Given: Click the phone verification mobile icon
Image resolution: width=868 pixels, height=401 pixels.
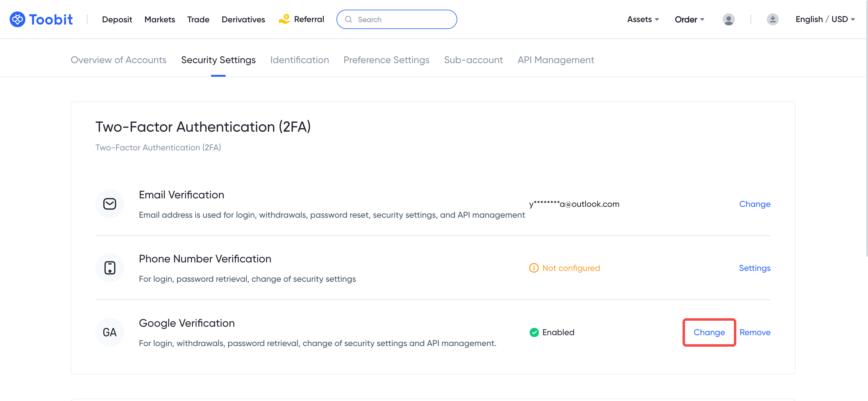Looking at the screenshot, I should (x=110, y=268).
